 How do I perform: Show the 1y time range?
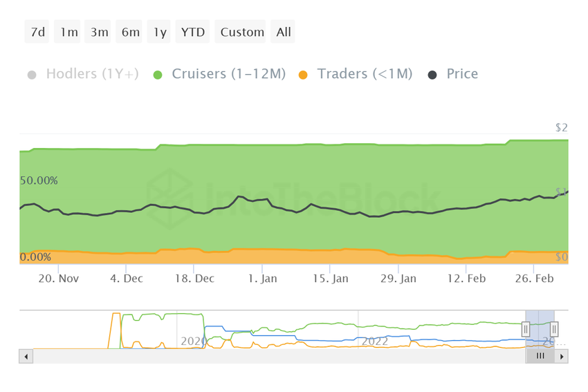[159, 32]
